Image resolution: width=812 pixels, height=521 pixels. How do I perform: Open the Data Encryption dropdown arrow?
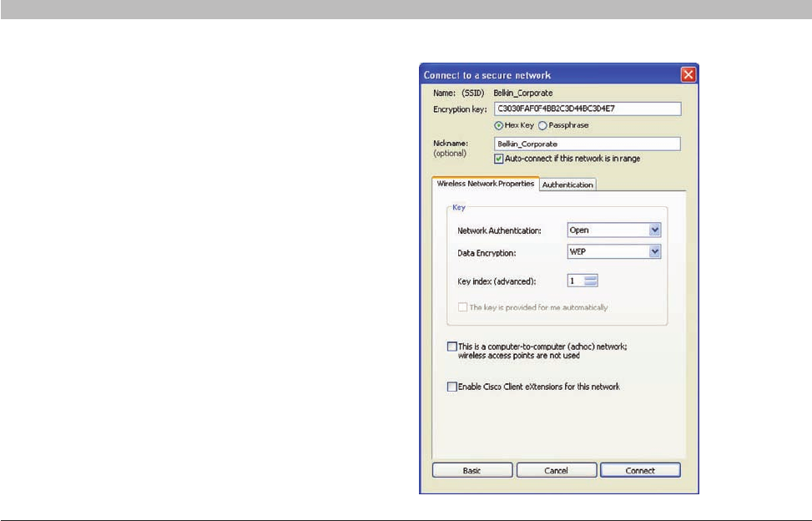tap(654, 251)
